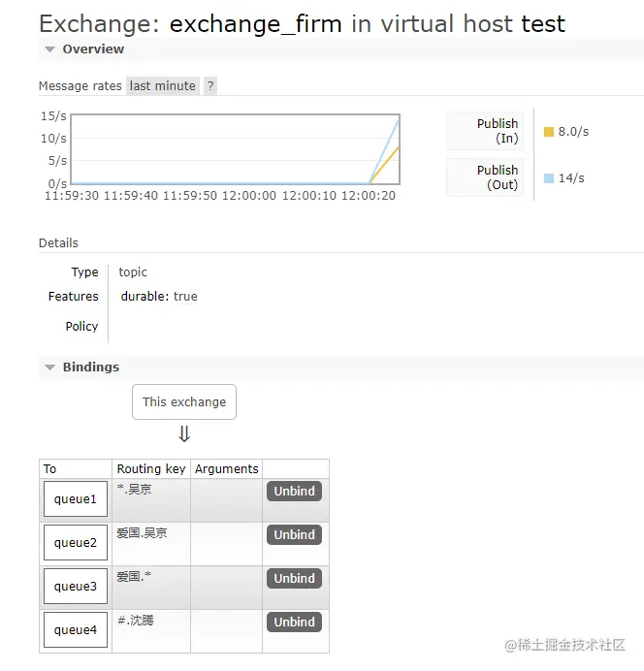Image resolution: width=644 pixels, height=671 pixels.
Task: Click the message rates chart
Action: click(236, 149)
